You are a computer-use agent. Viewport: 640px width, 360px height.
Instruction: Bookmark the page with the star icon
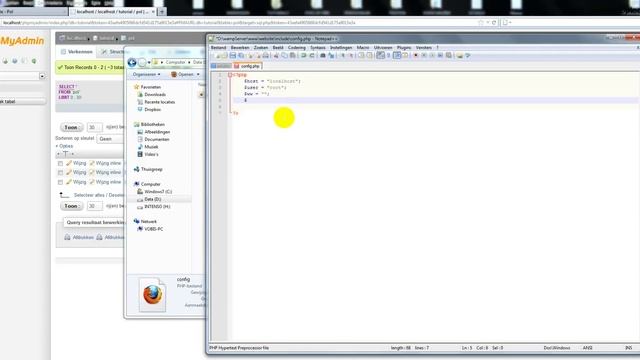[481, 23]
